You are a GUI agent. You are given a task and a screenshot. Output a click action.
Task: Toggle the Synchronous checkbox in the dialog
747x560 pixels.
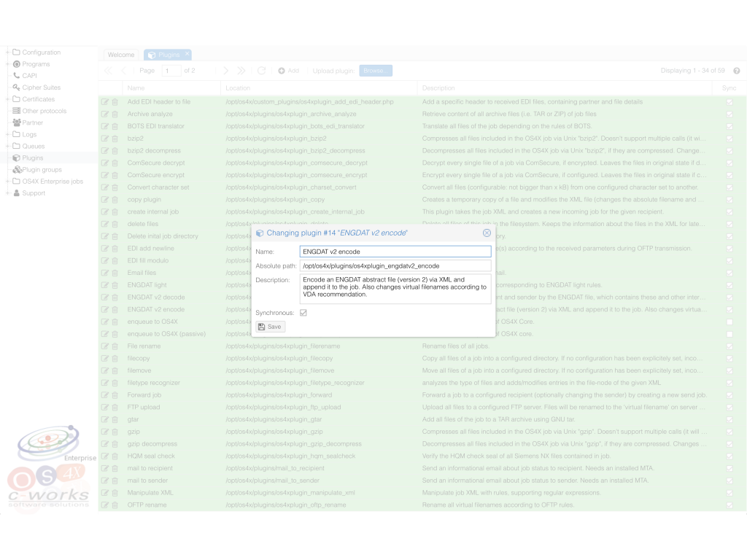[303, 312]
